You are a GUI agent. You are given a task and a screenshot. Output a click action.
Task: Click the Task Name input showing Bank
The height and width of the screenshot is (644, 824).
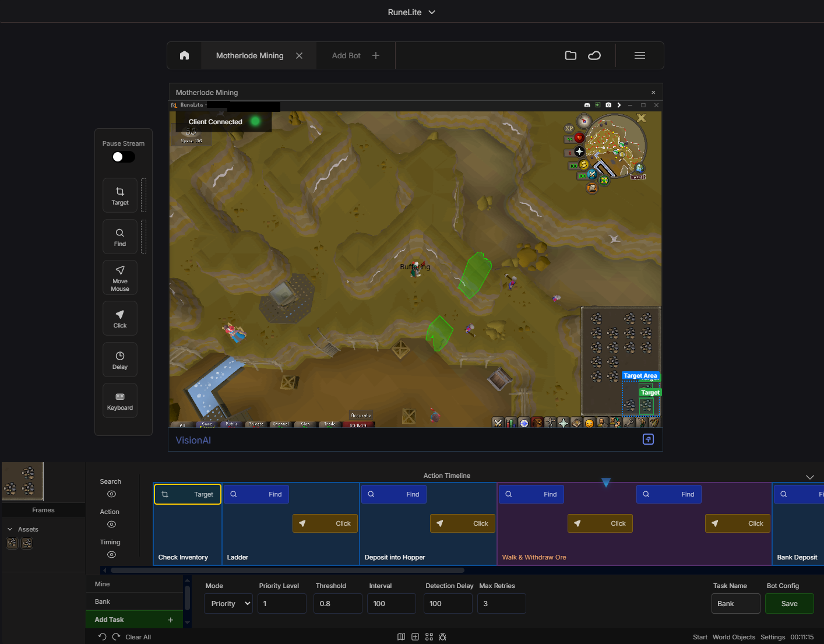(735, 603)
